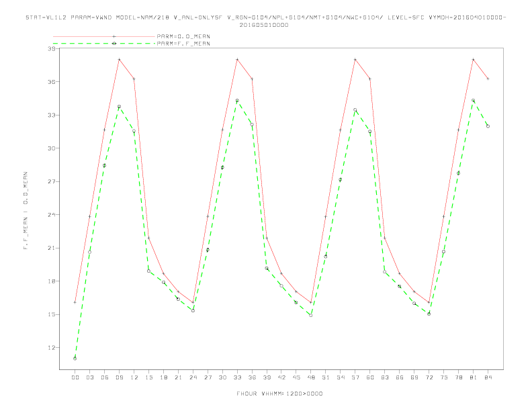Click y-axis tick label 30

[52, 148]
